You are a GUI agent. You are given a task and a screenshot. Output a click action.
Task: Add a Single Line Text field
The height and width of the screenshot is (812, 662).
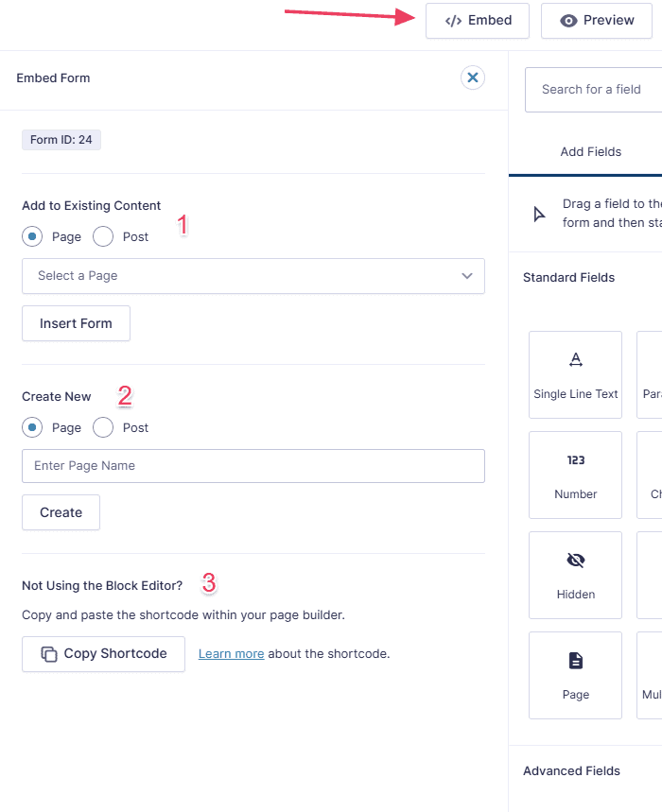(x=576, y=375)
